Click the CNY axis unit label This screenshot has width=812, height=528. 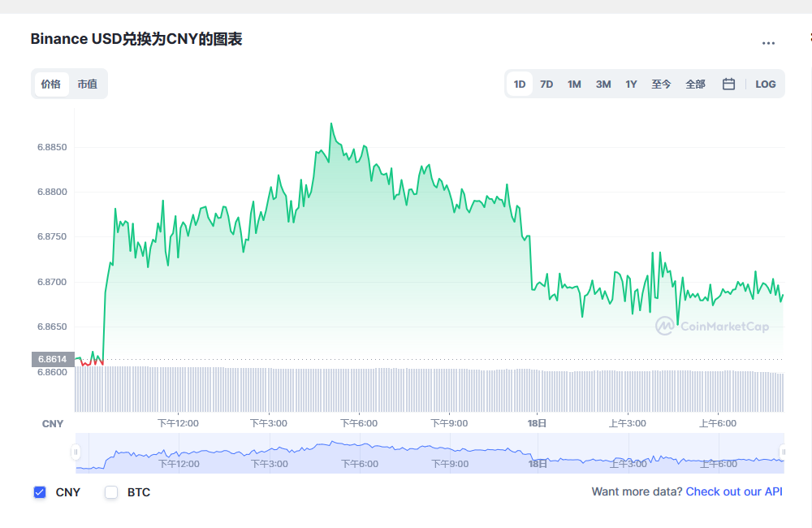pyautogui.click(x=53, y=424)
